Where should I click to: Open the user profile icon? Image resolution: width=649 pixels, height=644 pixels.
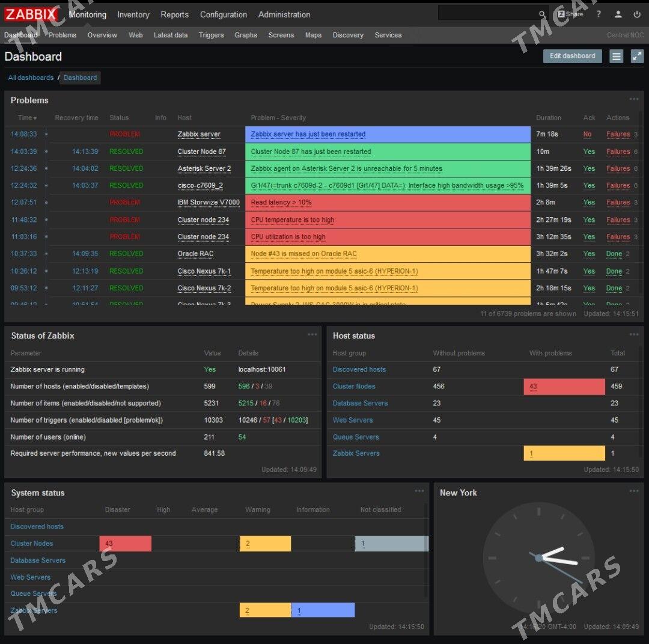(618, 14)
